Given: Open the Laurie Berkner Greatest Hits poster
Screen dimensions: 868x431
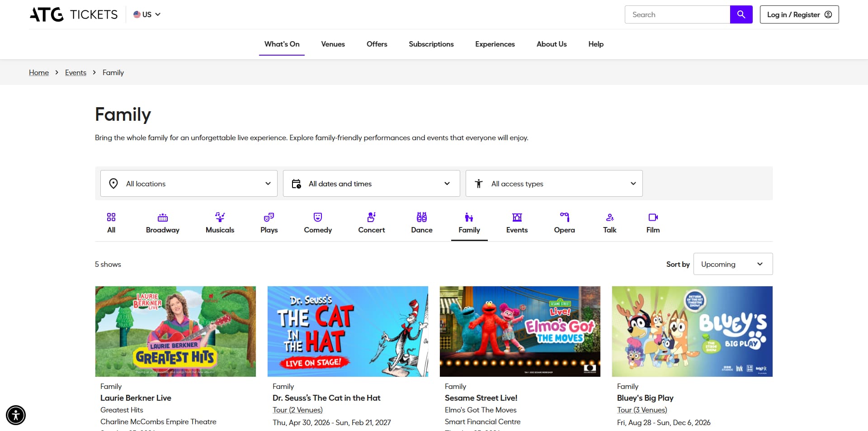Looking at the screenshot, I should pyautogui.click(x=175, y=332).
